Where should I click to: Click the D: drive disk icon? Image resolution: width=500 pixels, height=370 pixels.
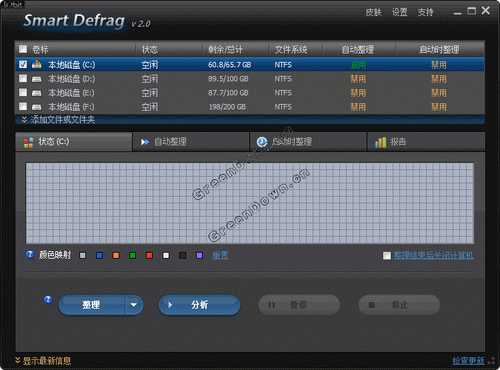[x=37, y=79]
